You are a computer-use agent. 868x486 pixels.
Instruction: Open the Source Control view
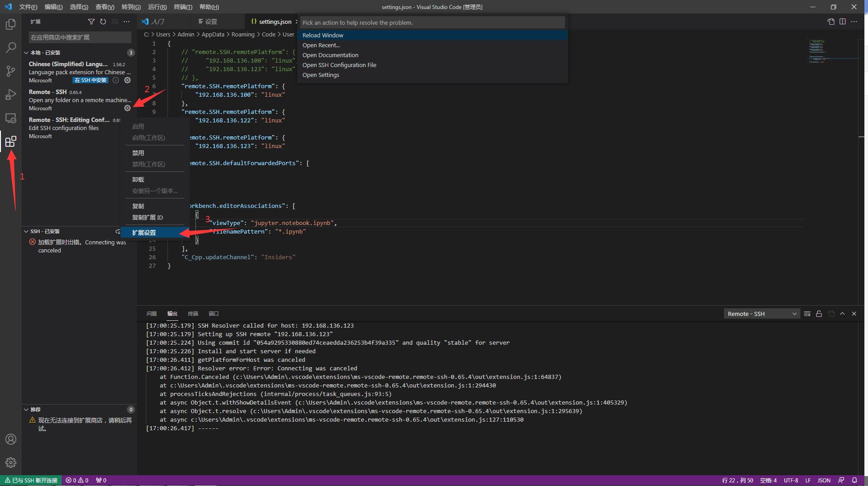pos(11,71)
